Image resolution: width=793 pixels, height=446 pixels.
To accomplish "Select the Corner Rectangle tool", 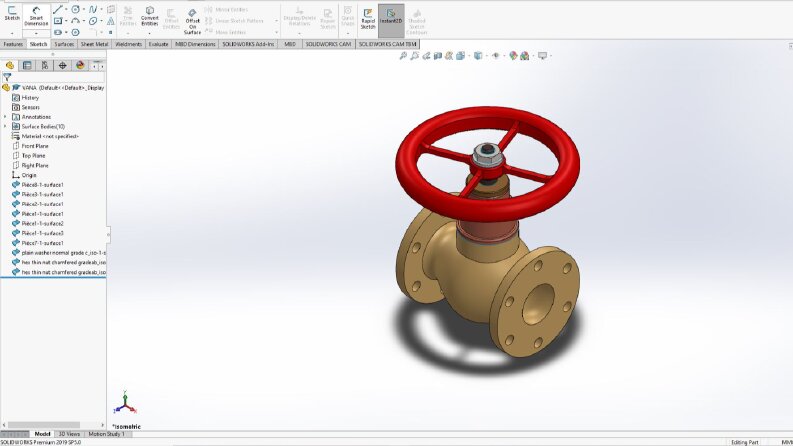I will pos(58,21).
